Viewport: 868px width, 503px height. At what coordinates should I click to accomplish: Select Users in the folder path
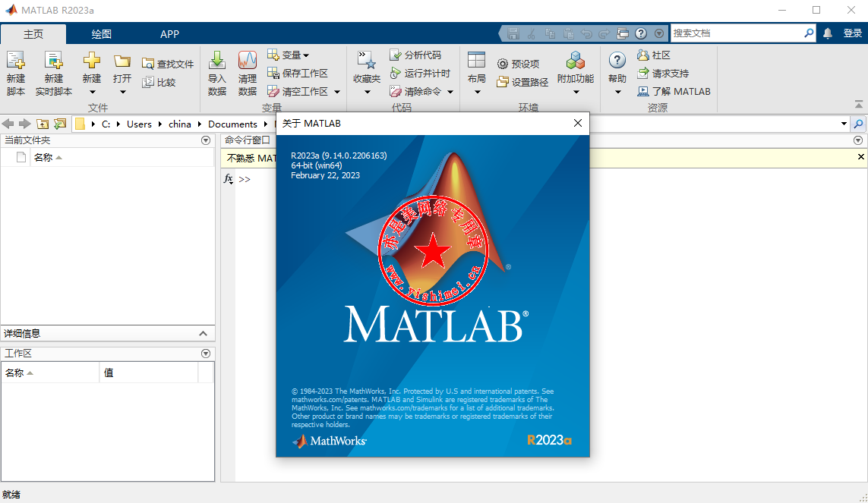pos(139,124)
